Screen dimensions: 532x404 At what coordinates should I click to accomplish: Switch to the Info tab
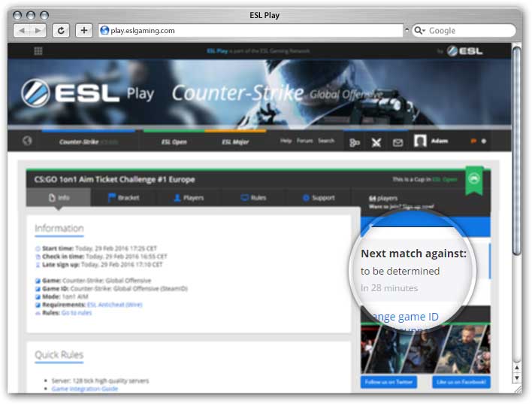coord(59,198)
